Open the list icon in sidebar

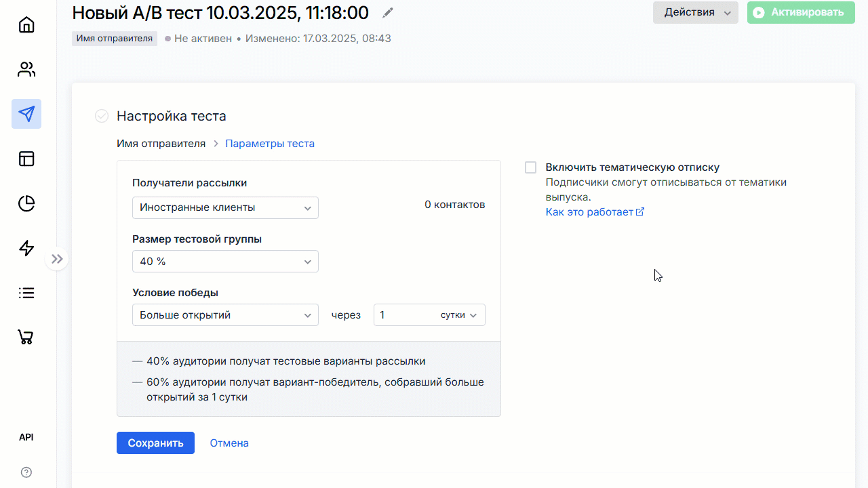[26, 293]
